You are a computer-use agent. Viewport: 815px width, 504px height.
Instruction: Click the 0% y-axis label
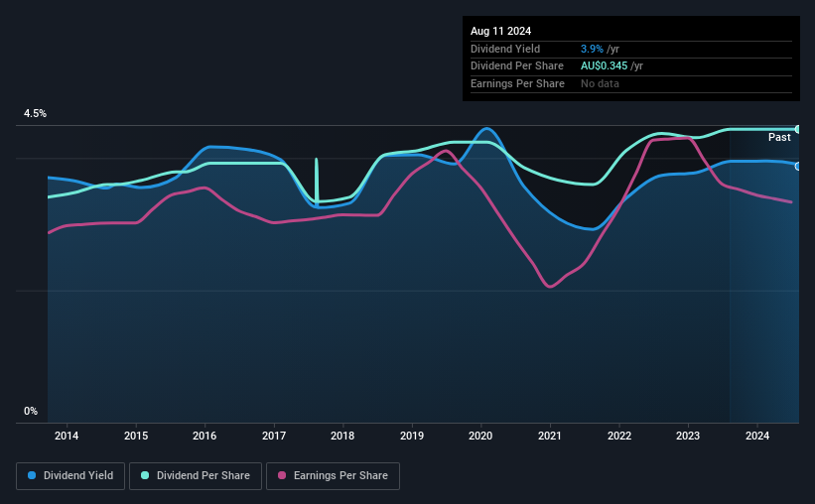tap(31, 411)
